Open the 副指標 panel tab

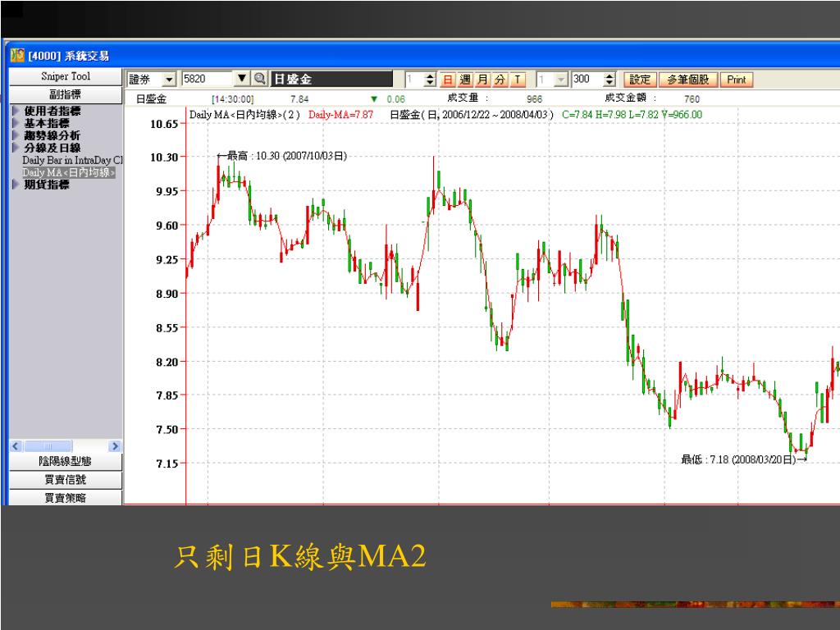click(x=66, y=94)
